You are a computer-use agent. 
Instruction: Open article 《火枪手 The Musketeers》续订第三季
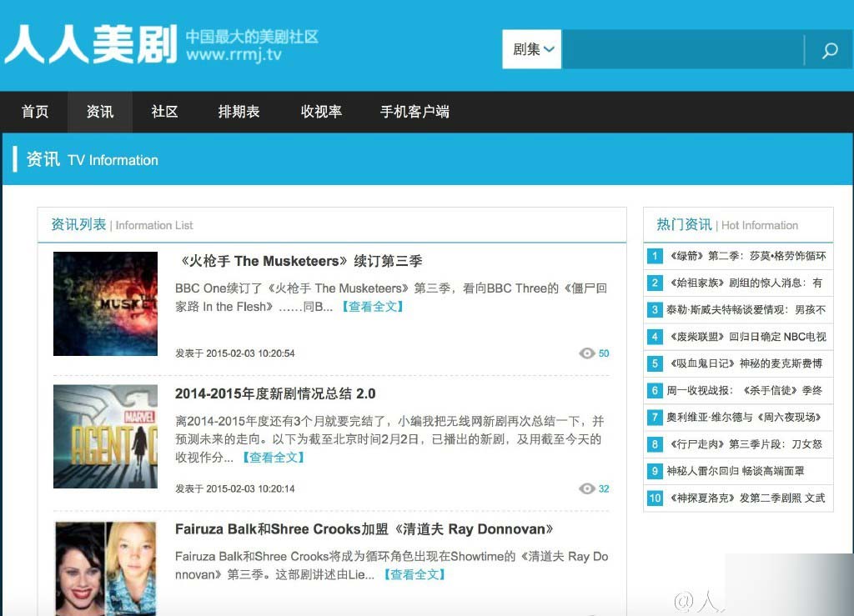tap(299, 261)
